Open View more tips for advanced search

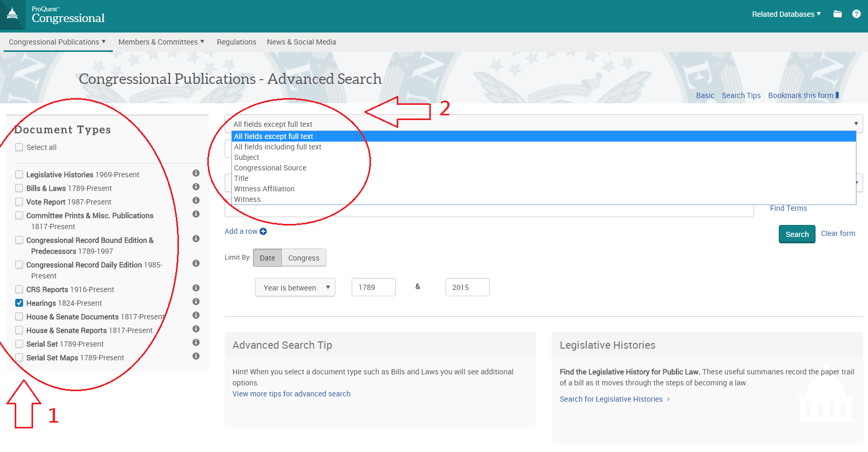click(291, 394)
